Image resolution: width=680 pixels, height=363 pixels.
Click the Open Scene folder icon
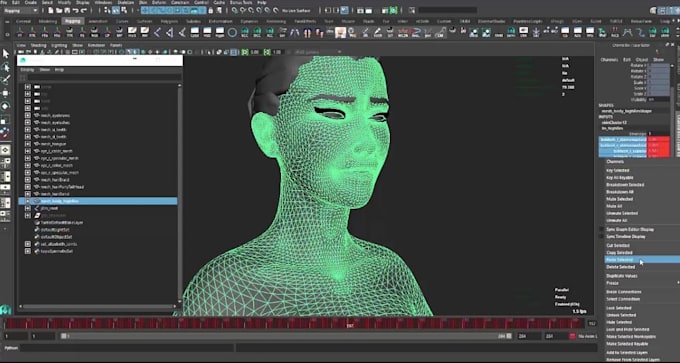tap(59, 10)
